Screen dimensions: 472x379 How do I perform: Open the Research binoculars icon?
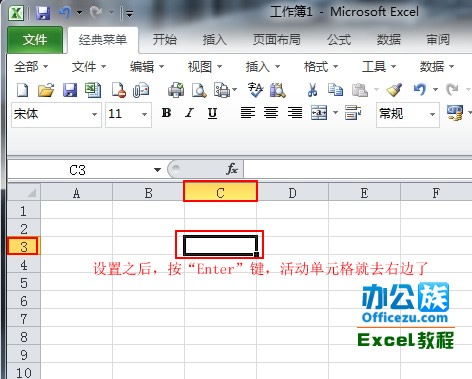coord(278,90)
